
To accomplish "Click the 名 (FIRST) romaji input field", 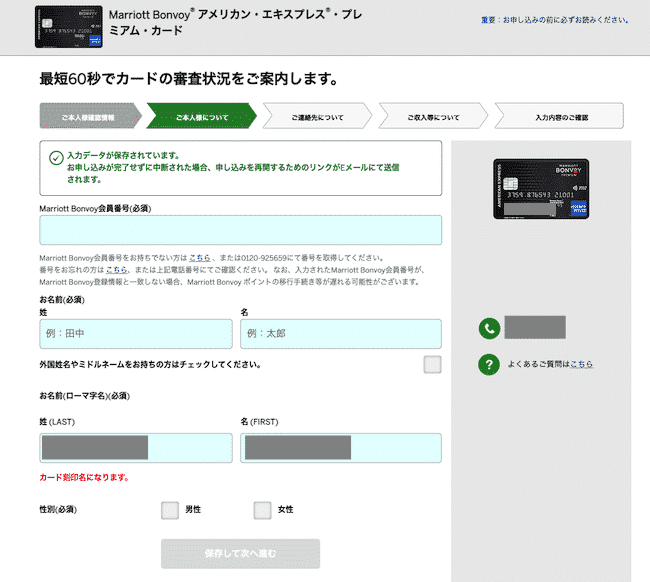I will tap(340, 448).
